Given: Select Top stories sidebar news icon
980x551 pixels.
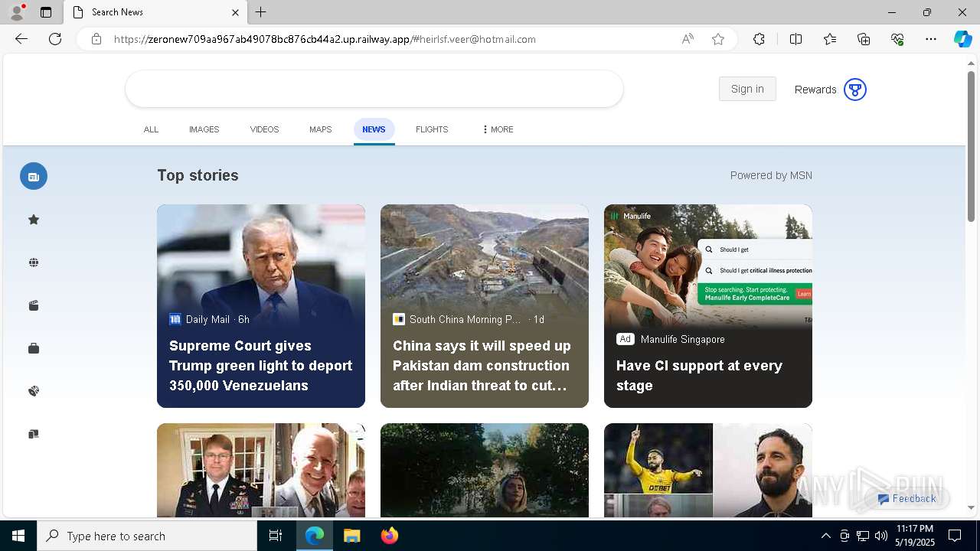Looking at the screenshot, I should 34,176.
